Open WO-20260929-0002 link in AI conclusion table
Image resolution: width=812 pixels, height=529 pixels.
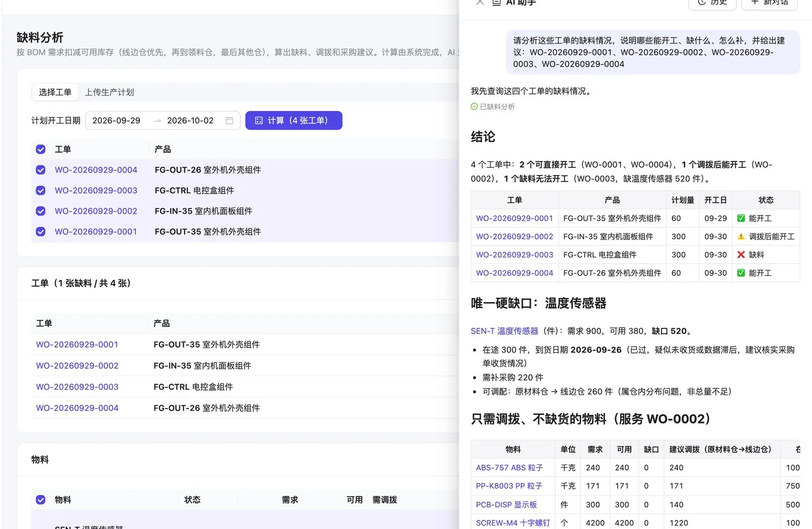[x=515, y=236]
